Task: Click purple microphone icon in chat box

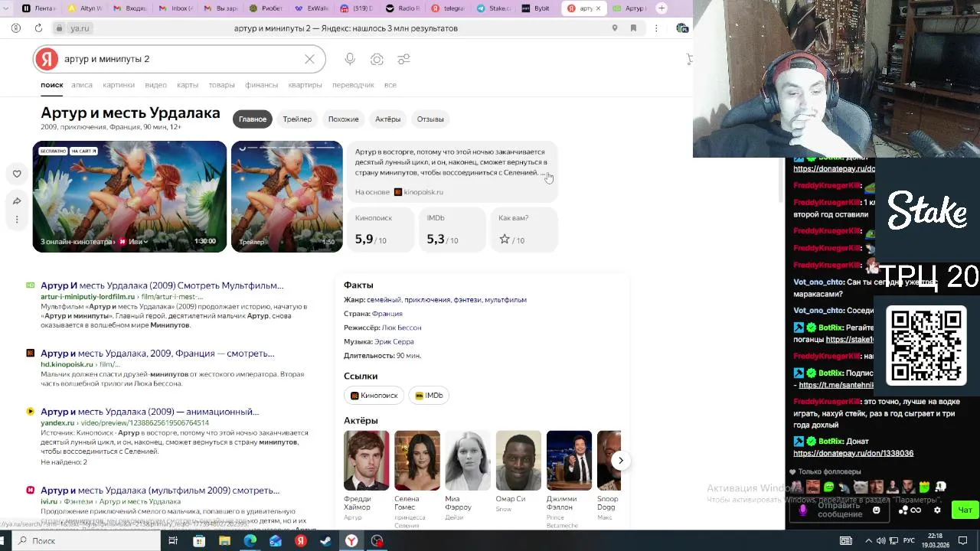Action: pos(803,510)
